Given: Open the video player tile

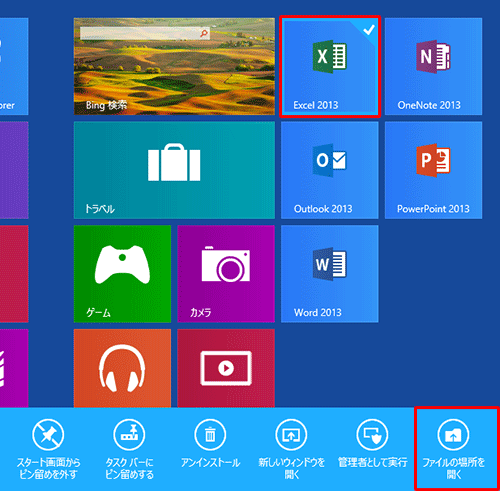Looking at the screenshot, I should pos(226,368).
